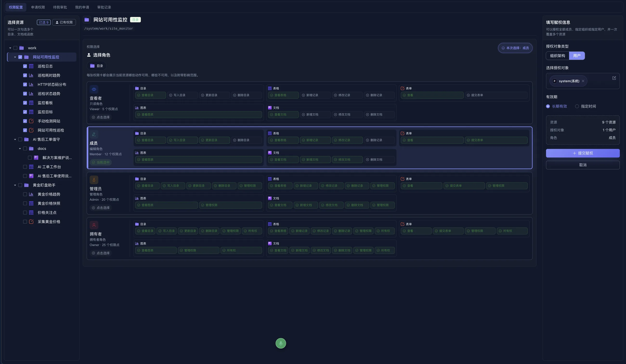Check the AI 售后工单值守 folder checkbox

(20, 139)
